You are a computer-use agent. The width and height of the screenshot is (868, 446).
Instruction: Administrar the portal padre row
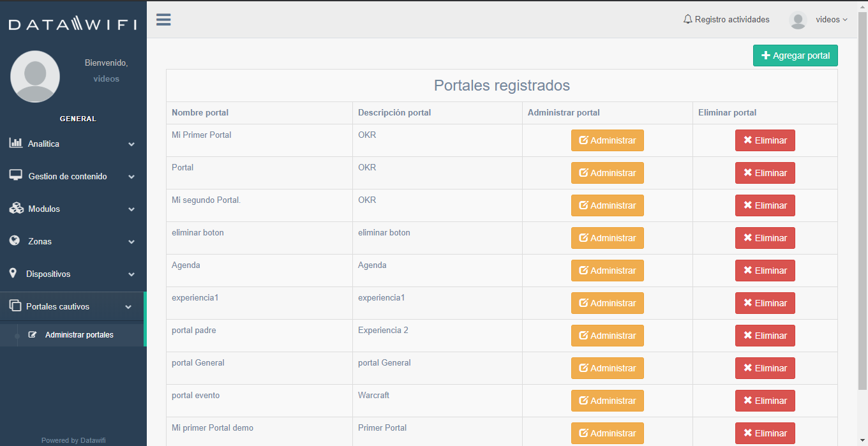608,336
